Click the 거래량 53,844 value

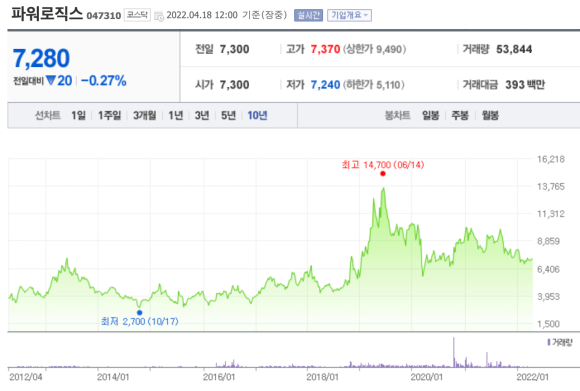point(514,49)
